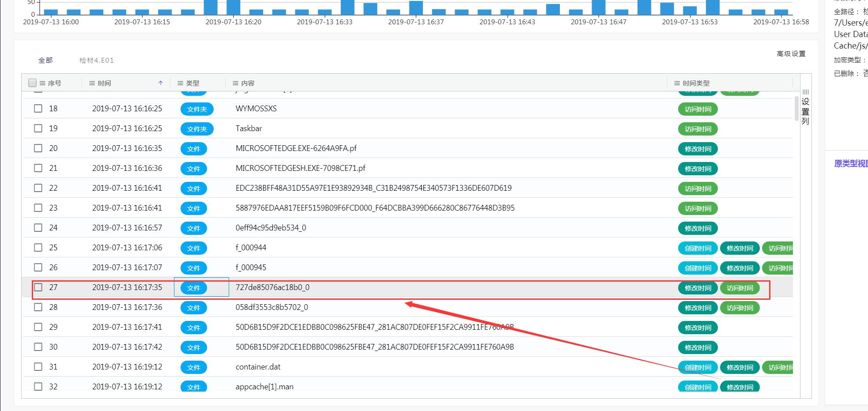Select file name 0eff94c95d9eb534_0
Image resolution: width=868 pixels, height=411 pixels.
271,228
